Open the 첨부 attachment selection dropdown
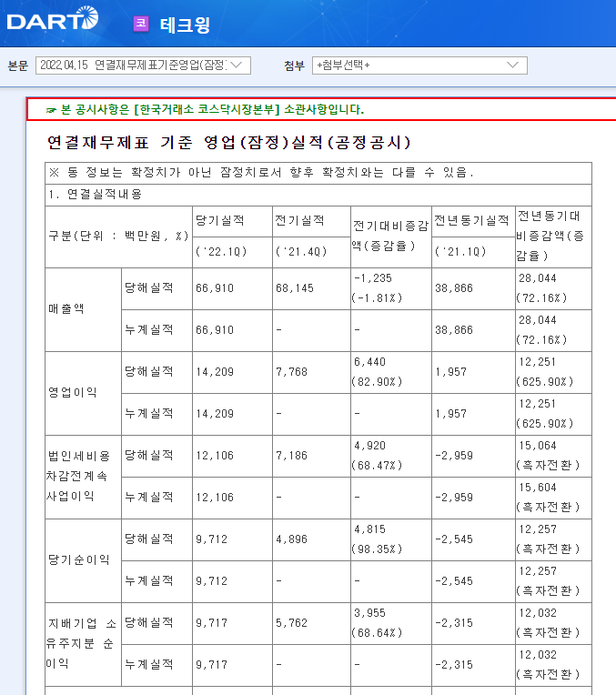 (x=419, y=65)
